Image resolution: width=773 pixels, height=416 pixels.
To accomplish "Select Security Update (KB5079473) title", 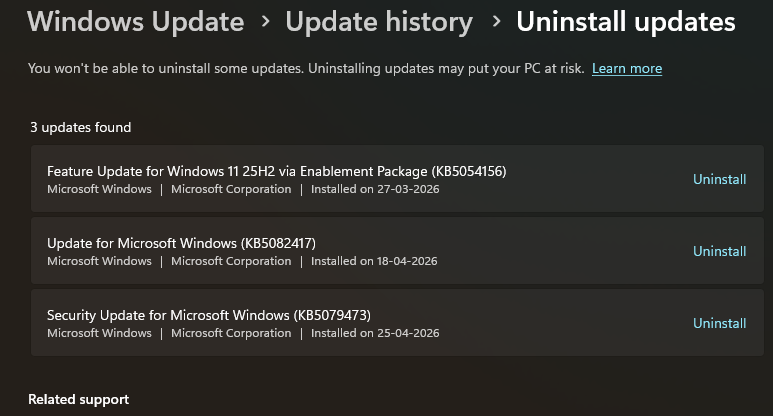I will (x=209, y=315).
